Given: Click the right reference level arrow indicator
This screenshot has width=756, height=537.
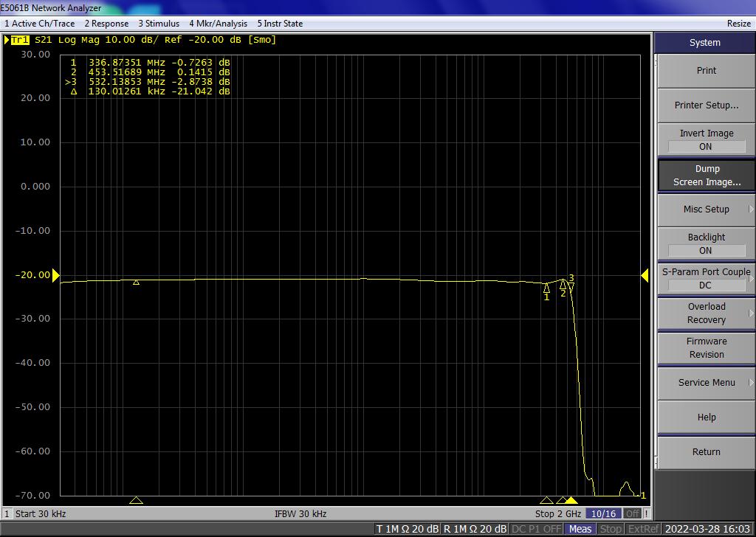Looking at the screenshot, I should pos(645,275).
